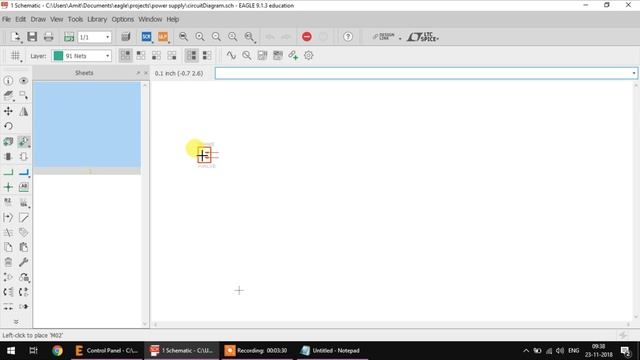Click the sine wave simulate icon

[x=231, y=56]
